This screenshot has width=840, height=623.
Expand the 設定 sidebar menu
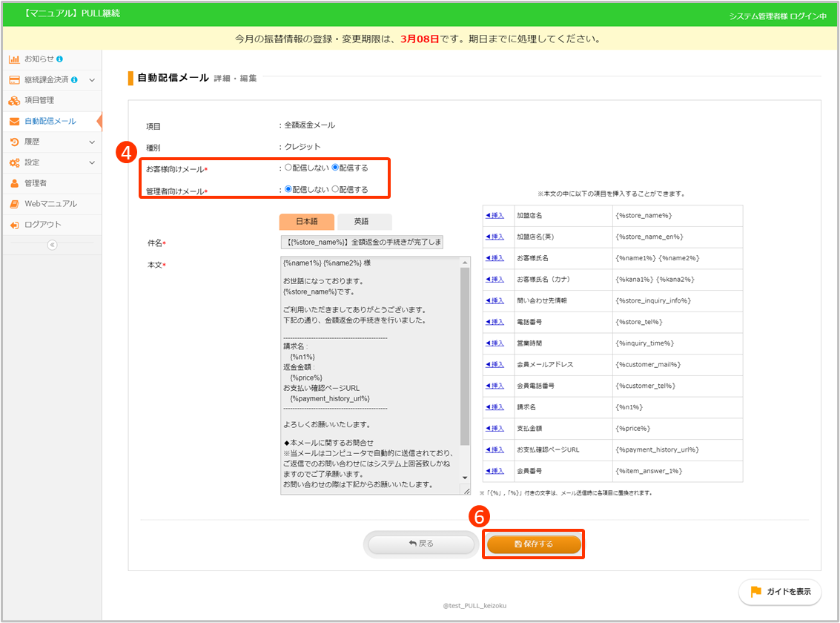click(92, 162)
